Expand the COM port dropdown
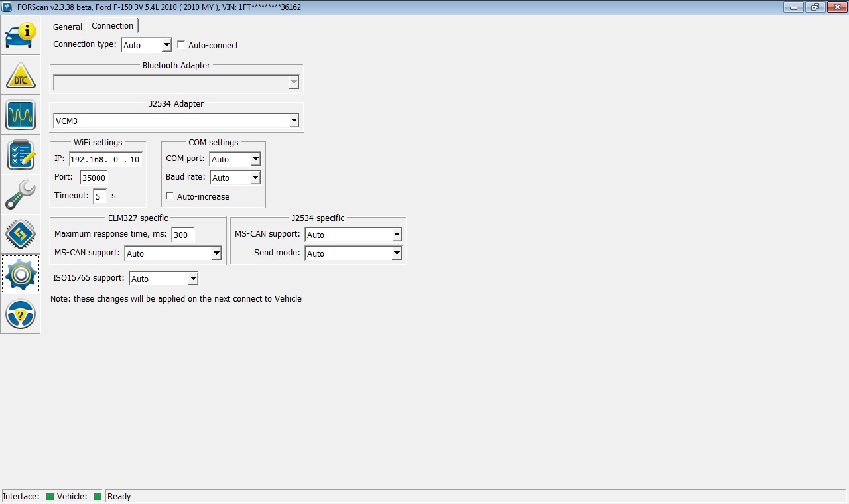Image resolution: width=849 pixels, height=504 pixels. click(x=235, y=159)
